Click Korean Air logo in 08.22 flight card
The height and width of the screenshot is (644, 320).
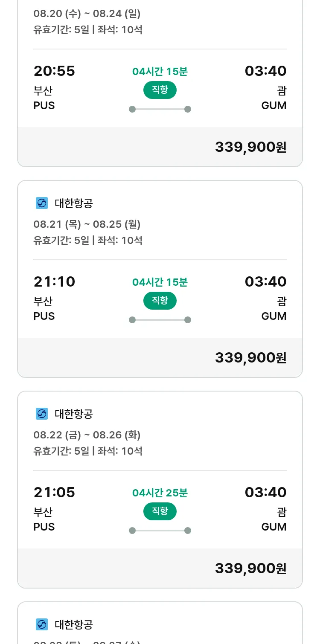[42, 414]
